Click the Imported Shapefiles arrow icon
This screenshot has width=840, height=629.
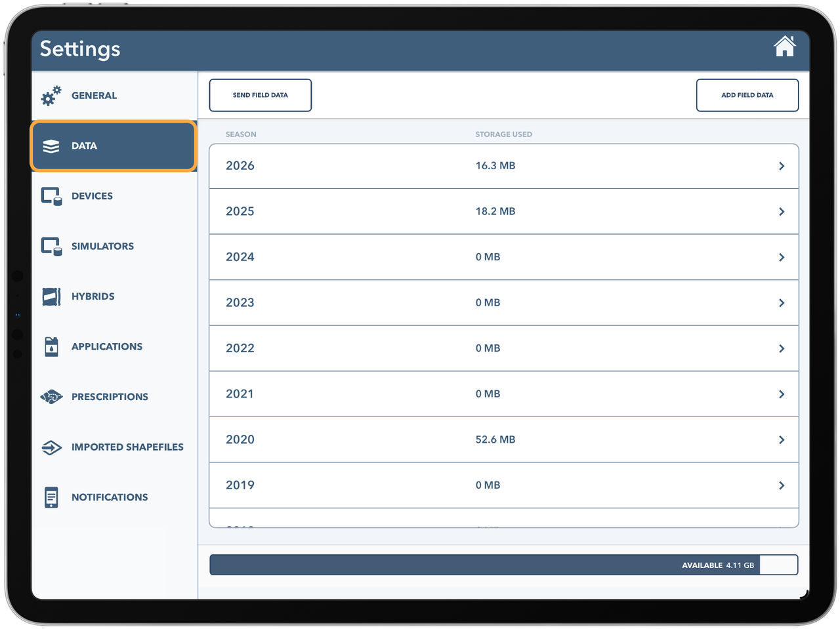click(x=51, y=447)
